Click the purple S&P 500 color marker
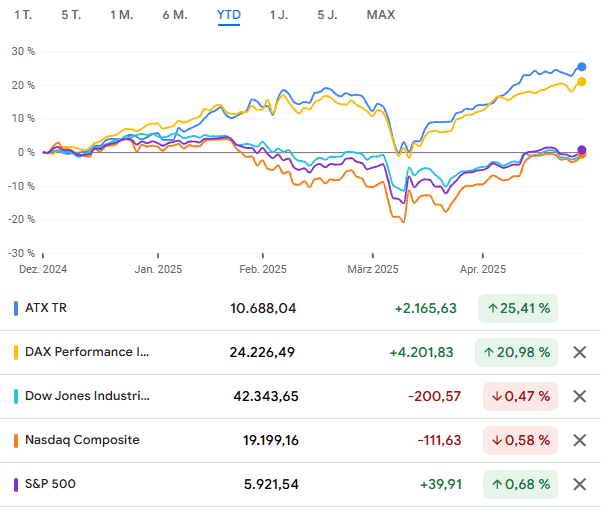 [x=16, y=485]
